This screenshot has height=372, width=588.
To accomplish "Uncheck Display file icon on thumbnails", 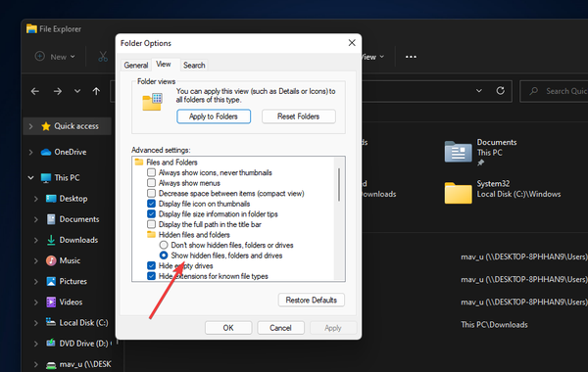I will click(151, 204).
